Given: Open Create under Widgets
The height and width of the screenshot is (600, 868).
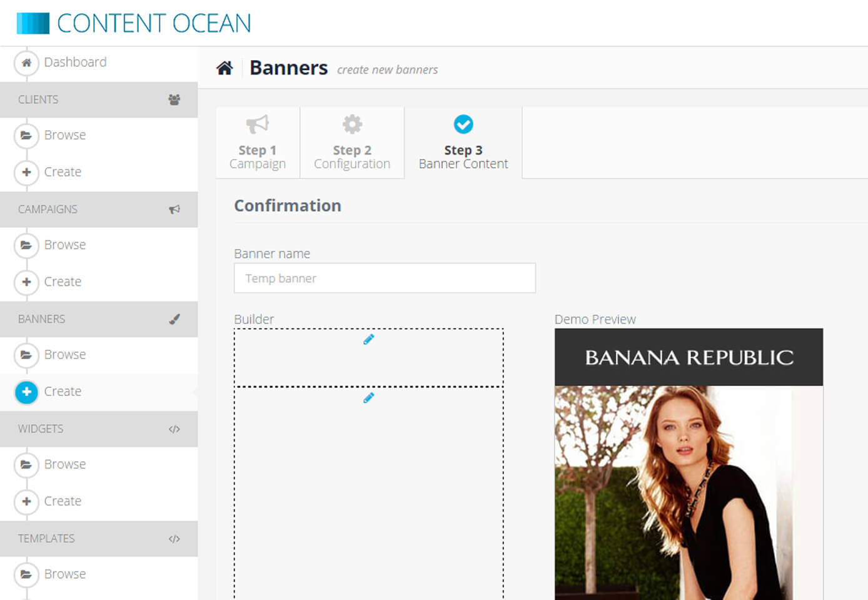Looking at the screenshot, I should point(63,501).
